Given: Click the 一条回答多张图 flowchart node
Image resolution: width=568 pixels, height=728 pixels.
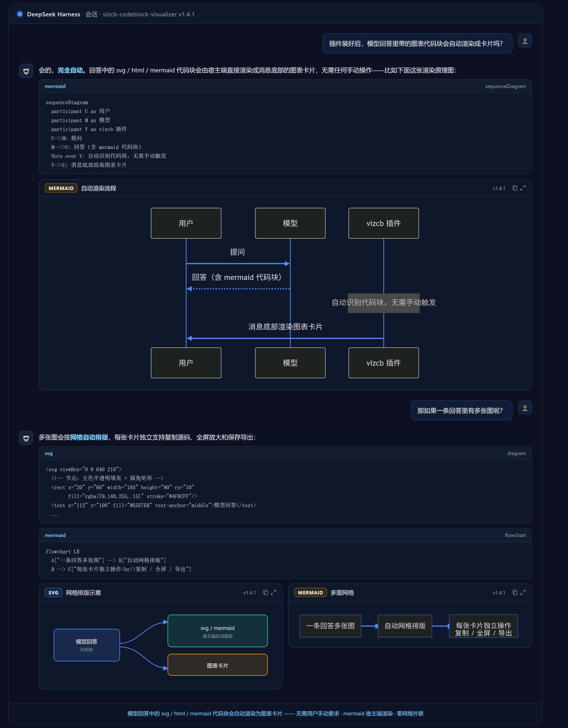Looking at the screenshot, I should [330, 626].
